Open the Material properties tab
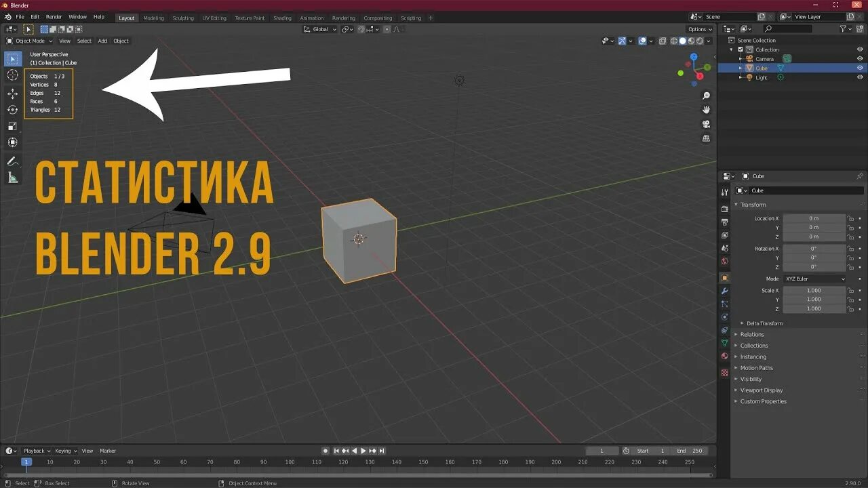This screenshot has width=868, height=488. tap(724, 356)
